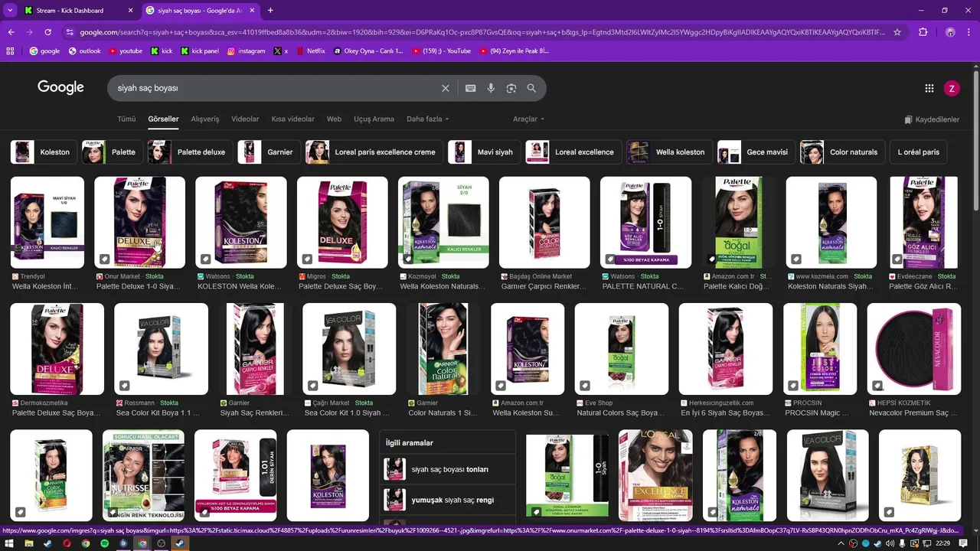Filter images by Mavi siyah chip
Viewport: 980px width, 551px height.
[484, 152]
